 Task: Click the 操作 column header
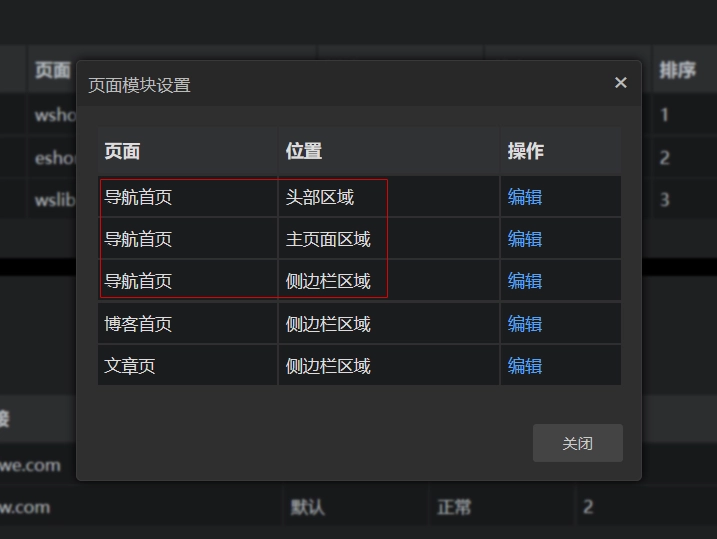pos(526,151)
